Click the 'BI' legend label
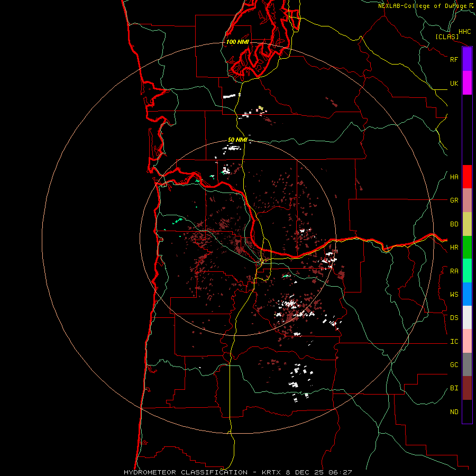Screen dimensions: 476x476 pos(454,388)
